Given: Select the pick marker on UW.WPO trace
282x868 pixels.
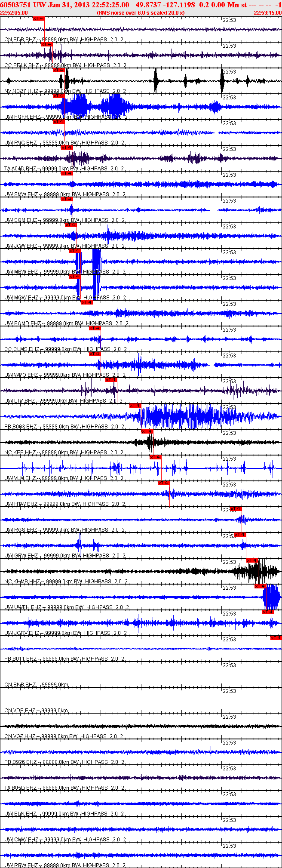Looking at the screenshot, I should (x=95, y=354).
